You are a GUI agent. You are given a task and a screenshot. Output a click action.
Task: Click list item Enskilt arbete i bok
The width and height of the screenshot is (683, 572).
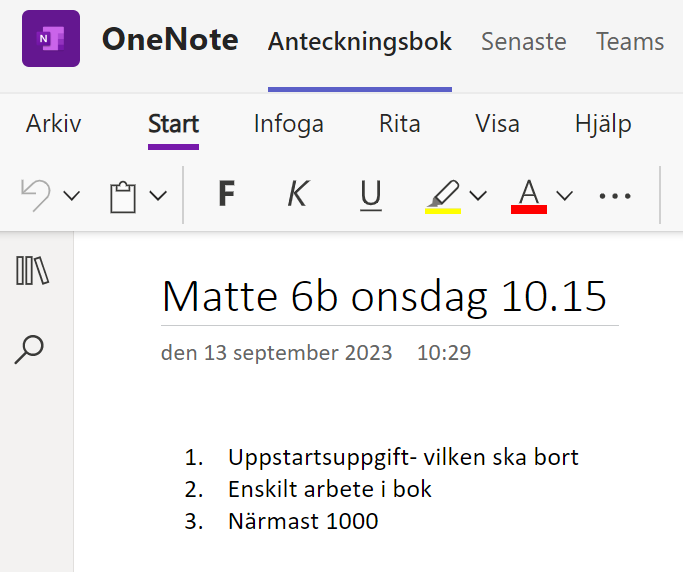(330, 489)
